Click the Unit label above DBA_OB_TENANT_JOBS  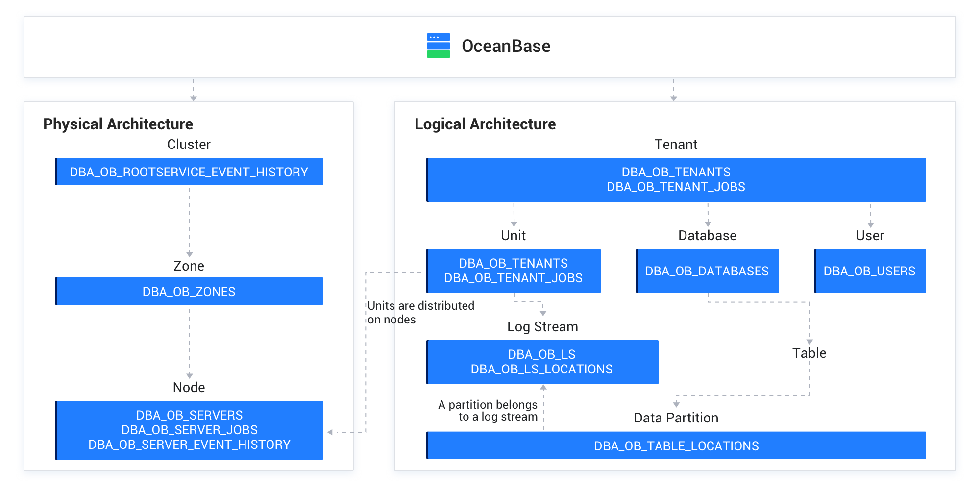point(513,235)
